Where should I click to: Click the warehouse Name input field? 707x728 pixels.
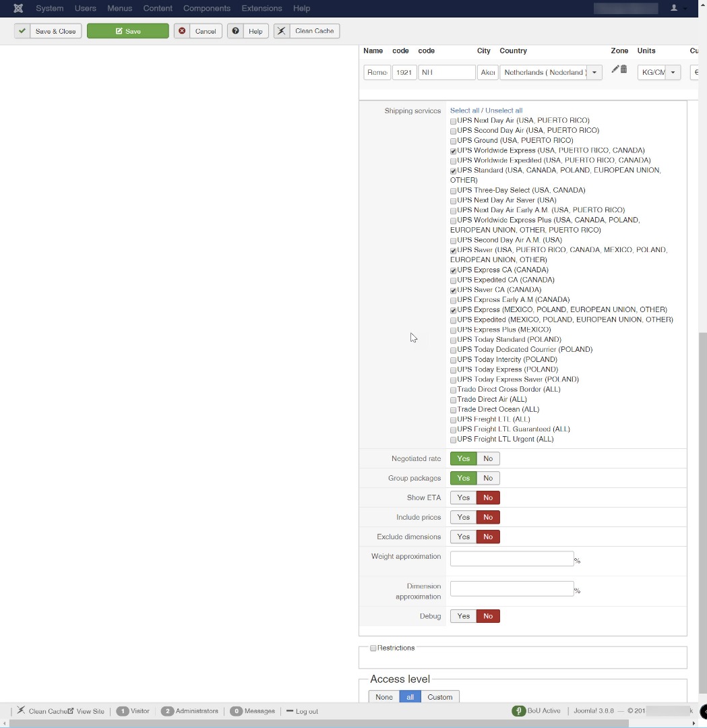377,72
